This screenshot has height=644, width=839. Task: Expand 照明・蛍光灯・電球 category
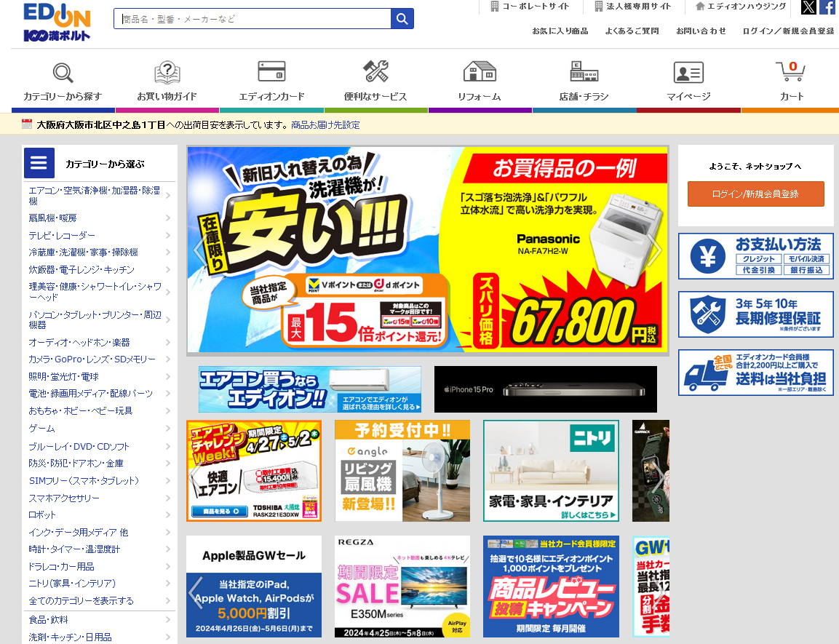[100, 376]
